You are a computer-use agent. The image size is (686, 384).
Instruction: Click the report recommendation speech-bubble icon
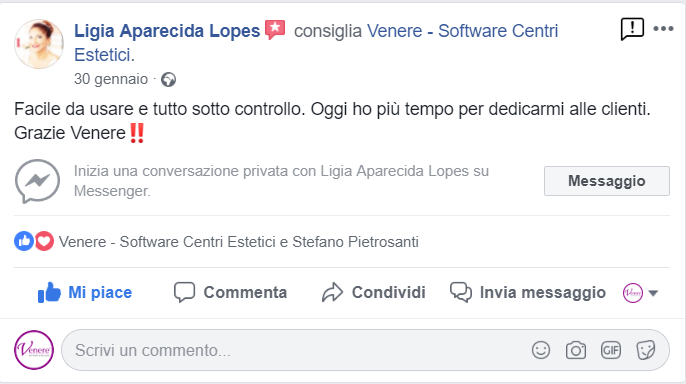pos(632,29)
